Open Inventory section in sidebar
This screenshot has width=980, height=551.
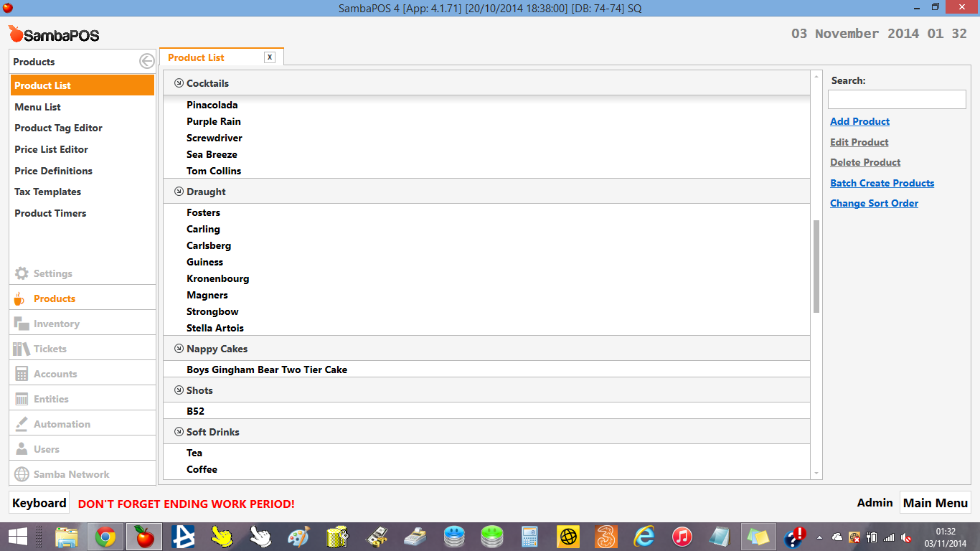(x=56, y=324)
